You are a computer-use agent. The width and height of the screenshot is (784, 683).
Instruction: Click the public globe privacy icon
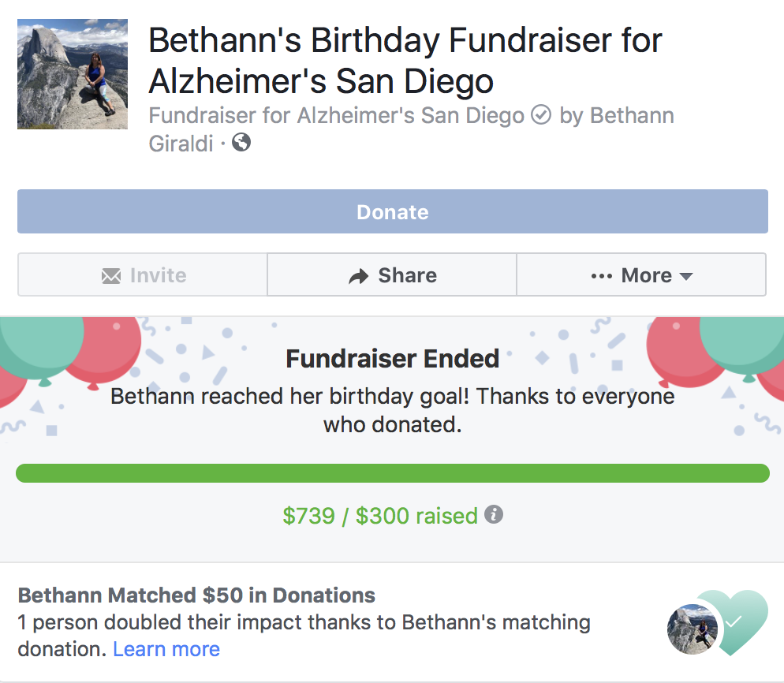[x=241, y=143]
